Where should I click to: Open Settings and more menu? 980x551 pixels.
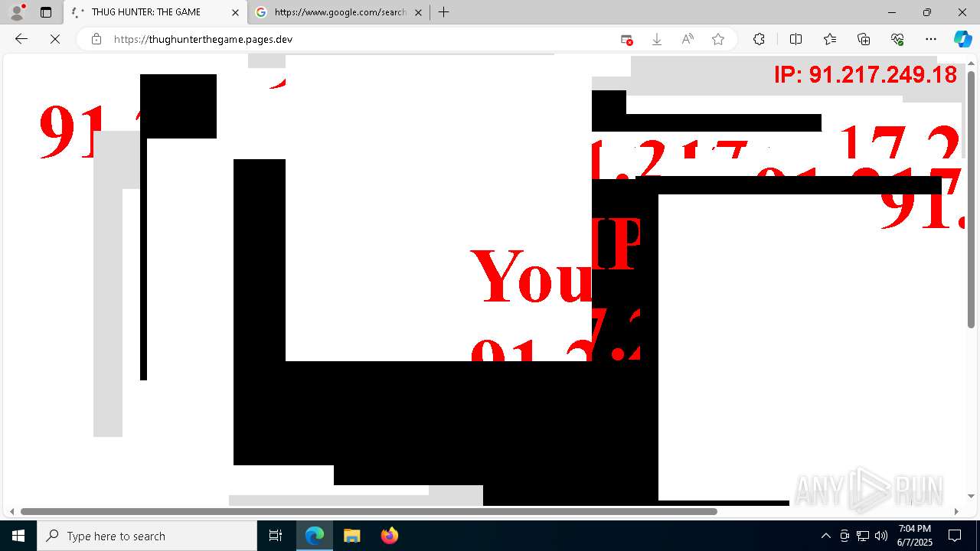(931, 40)
